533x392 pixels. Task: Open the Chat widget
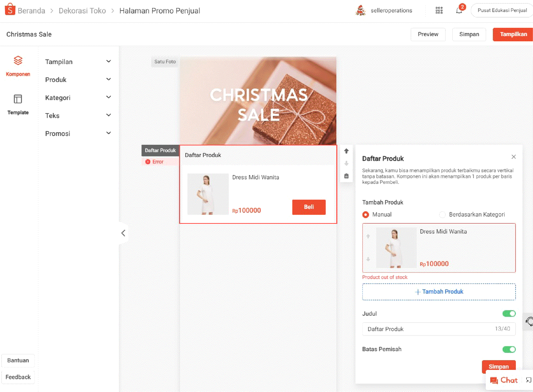point(504,380)
